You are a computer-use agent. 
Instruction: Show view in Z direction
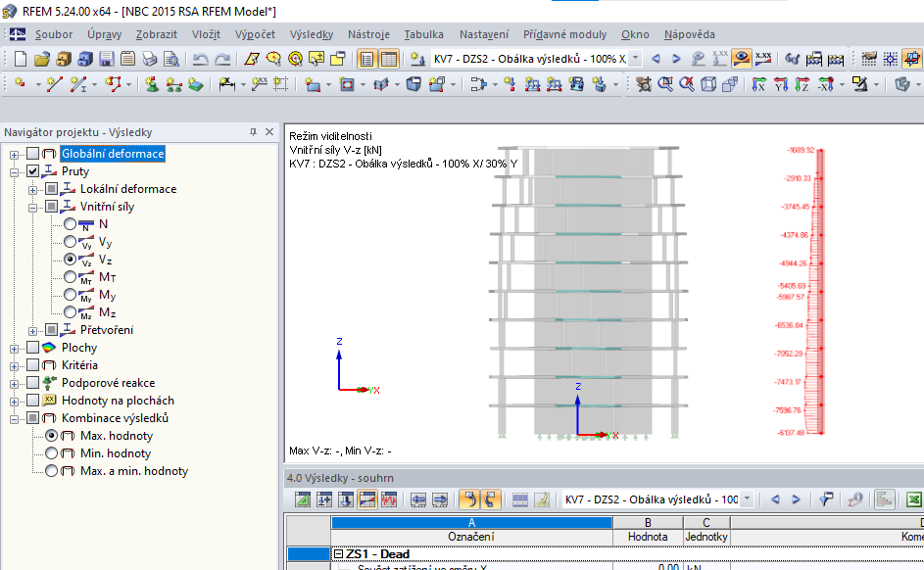802,84
